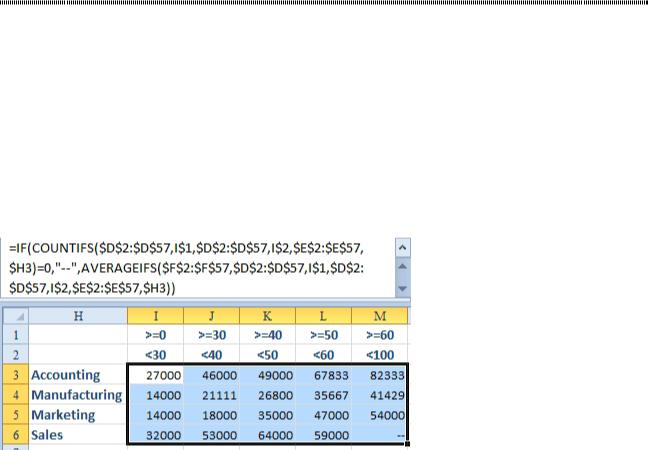Select Manufacturing cell with value 14000
This screenshot has height=450, width=648.
(x=155, y=395)
